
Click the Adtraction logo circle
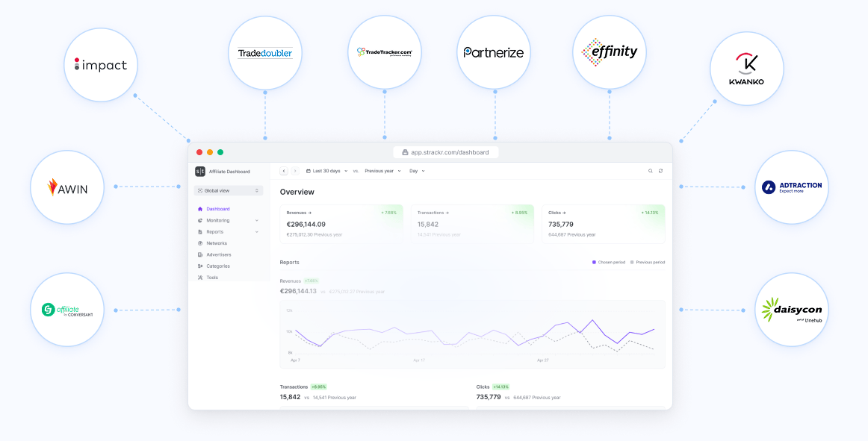click(792, 187)
